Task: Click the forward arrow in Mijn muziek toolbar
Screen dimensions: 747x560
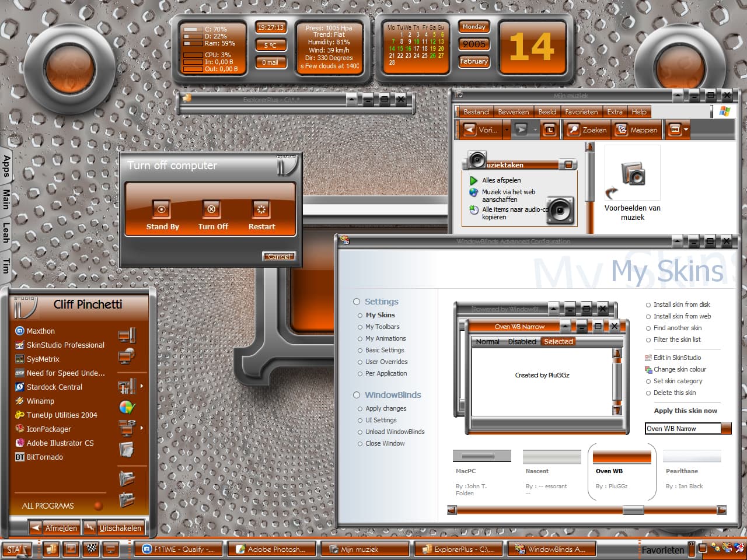Action: (x=521, y=129)
